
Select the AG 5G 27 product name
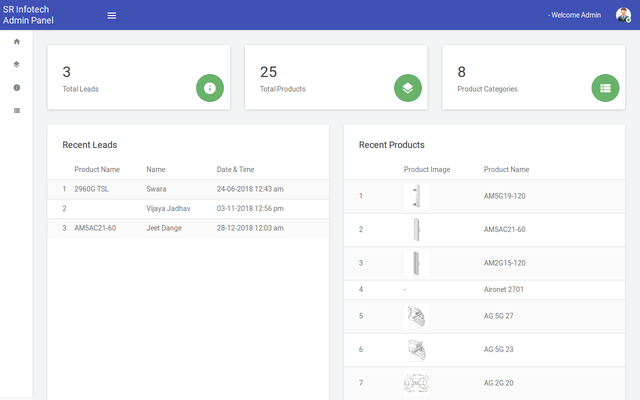click(x=499, y=316)
